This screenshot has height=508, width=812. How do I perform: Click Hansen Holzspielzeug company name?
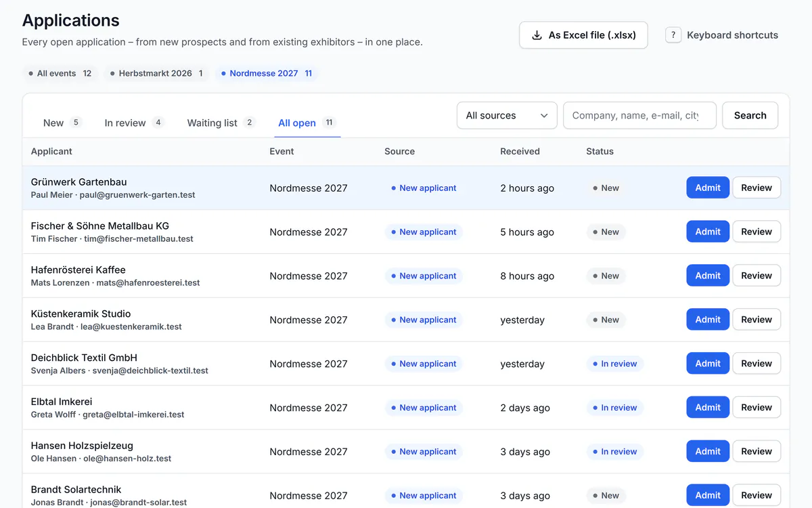[82, 446]
